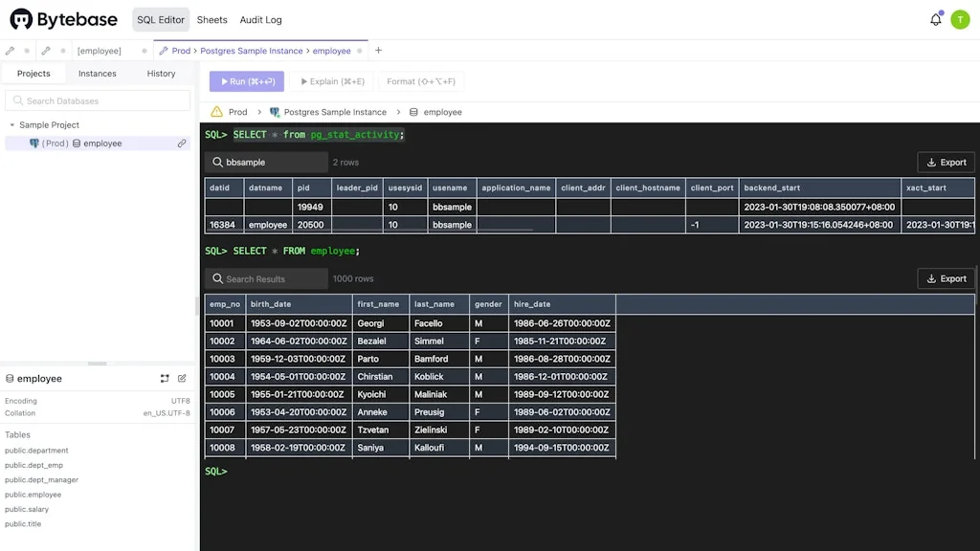
Task: Click the Run query button
Action: [247, 81]
